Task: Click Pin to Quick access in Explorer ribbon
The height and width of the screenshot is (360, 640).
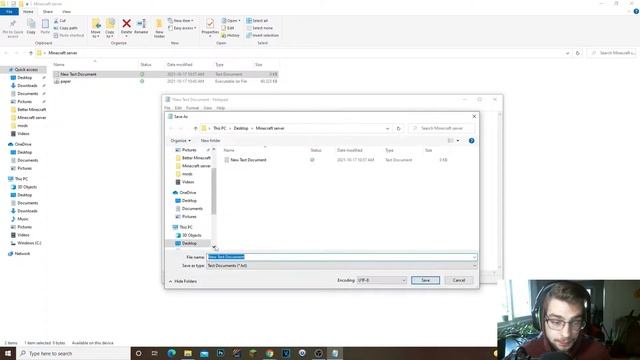Action: point(13,28)
